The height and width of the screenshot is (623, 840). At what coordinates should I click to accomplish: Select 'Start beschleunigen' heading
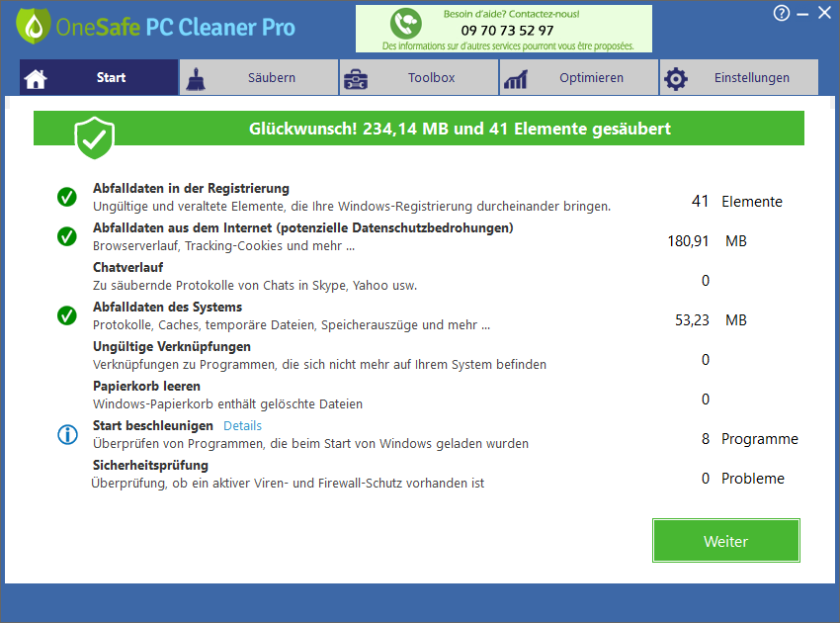[x=152, y=425]
